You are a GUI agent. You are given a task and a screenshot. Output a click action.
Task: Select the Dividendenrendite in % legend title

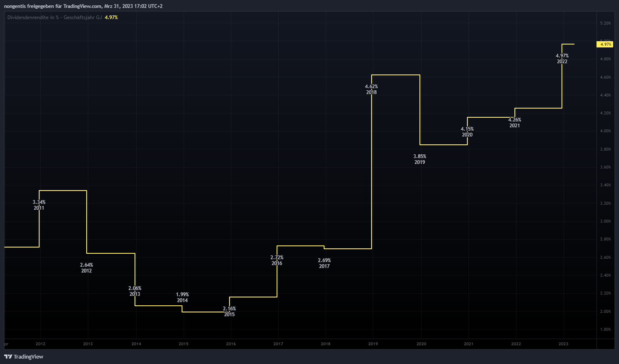[33, 17]
